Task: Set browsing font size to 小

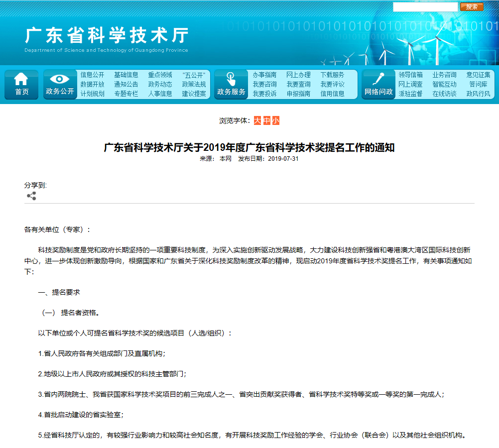Action: pos(275,120)
